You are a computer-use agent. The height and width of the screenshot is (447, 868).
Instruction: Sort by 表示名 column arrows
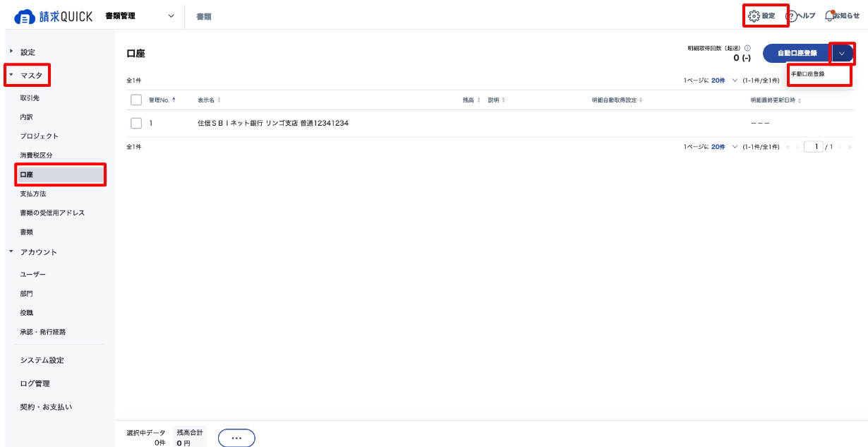(x=219, y=100)
